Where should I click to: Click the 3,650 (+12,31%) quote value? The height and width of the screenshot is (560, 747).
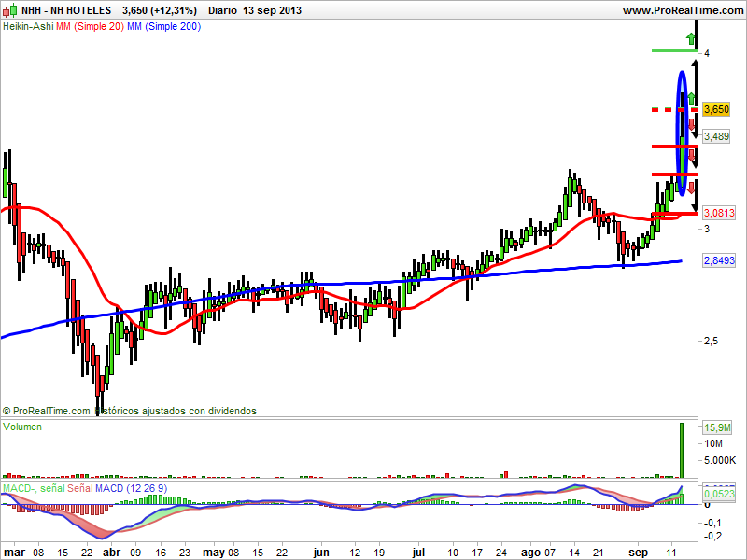(159, 10)
